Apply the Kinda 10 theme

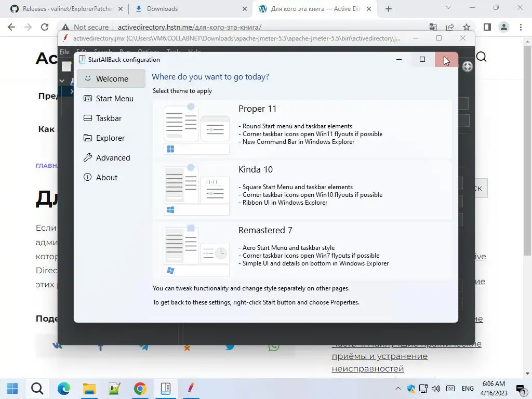pos(302,190)
